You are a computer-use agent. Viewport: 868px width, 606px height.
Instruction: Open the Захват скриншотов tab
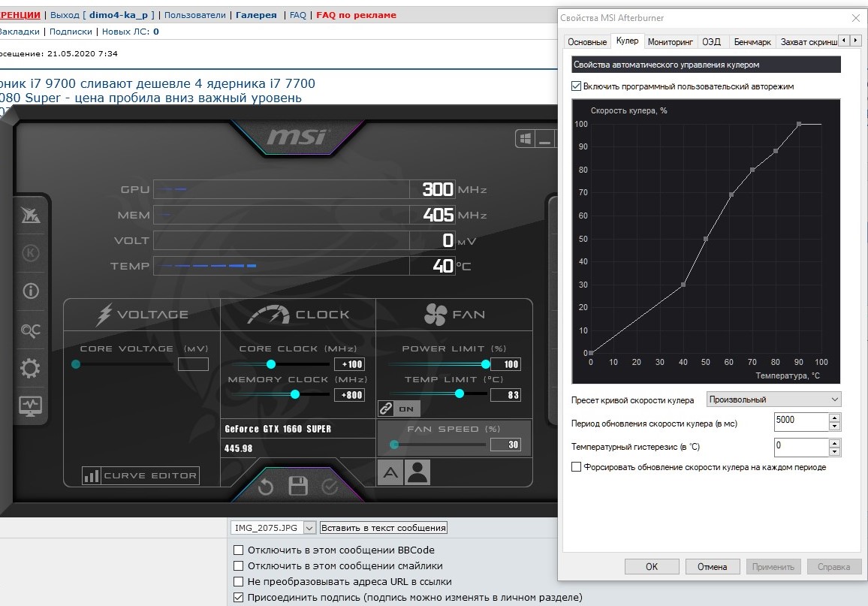(x=808, y=42)
